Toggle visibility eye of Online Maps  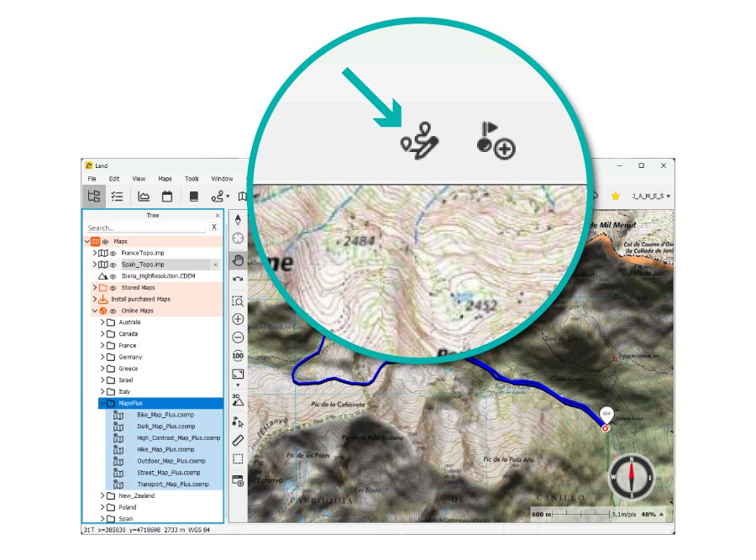point(113,311)
